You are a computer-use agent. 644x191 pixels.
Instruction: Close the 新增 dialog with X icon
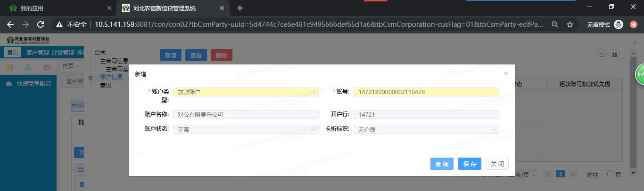click(506, 74)
